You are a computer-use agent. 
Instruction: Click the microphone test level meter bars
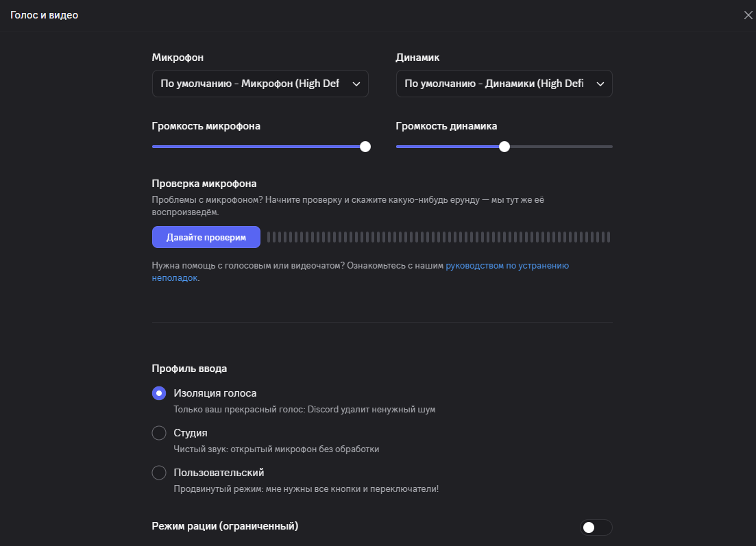click(x=439, y=237)
